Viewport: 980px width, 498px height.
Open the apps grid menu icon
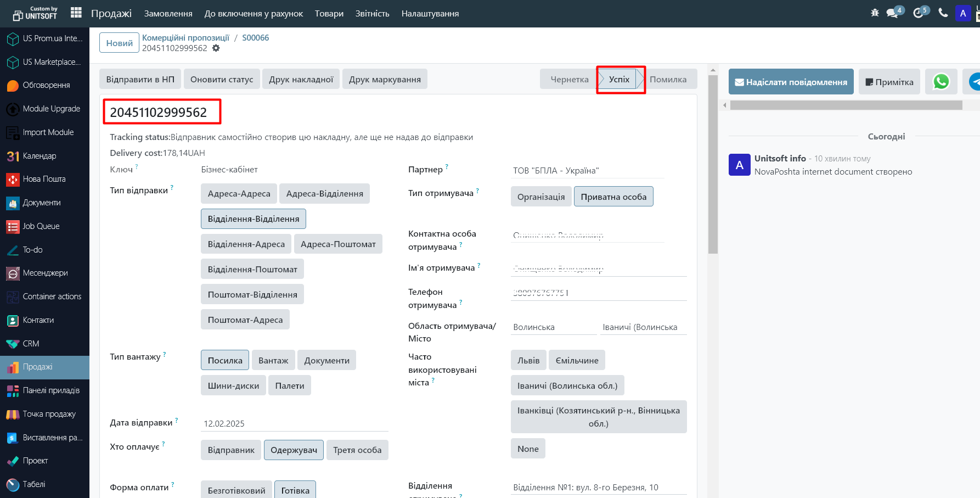pyautogui.click(x=76, y=13)
